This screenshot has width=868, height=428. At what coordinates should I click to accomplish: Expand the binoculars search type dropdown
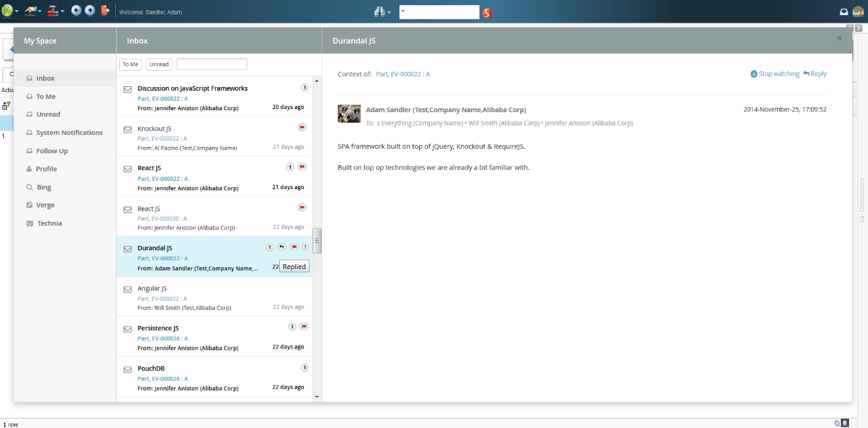[x=383, y=12]
